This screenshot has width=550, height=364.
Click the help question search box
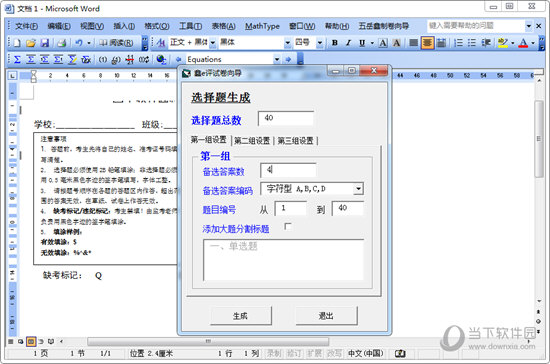[x=476, y=26]
